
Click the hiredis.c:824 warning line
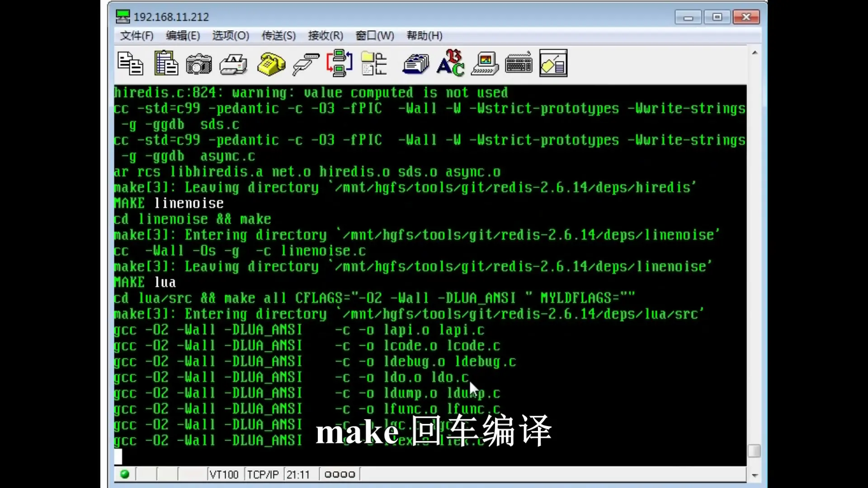[x=311, y=93]
